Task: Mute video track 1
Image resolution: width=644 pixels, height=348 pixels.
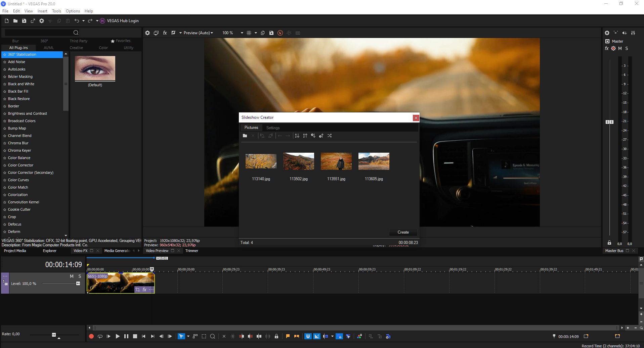Action: point(72,276)
